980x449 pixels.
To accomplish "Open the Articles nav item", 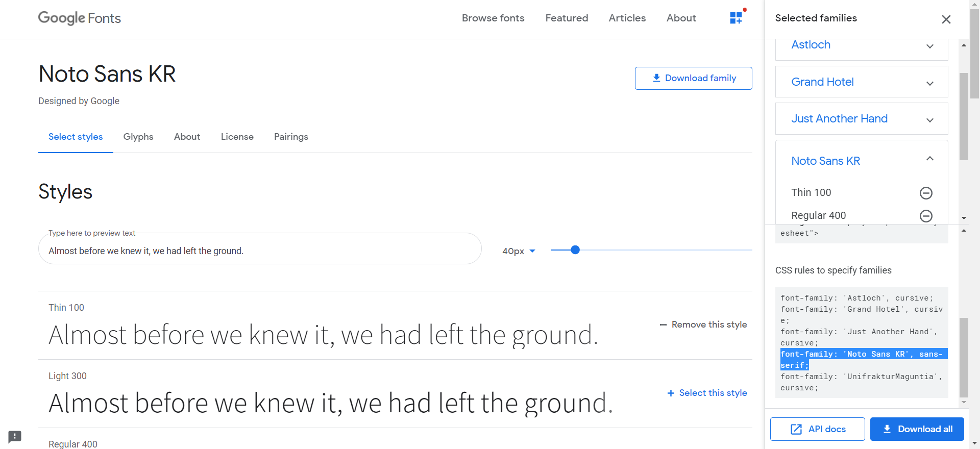I will coord(627,18).
